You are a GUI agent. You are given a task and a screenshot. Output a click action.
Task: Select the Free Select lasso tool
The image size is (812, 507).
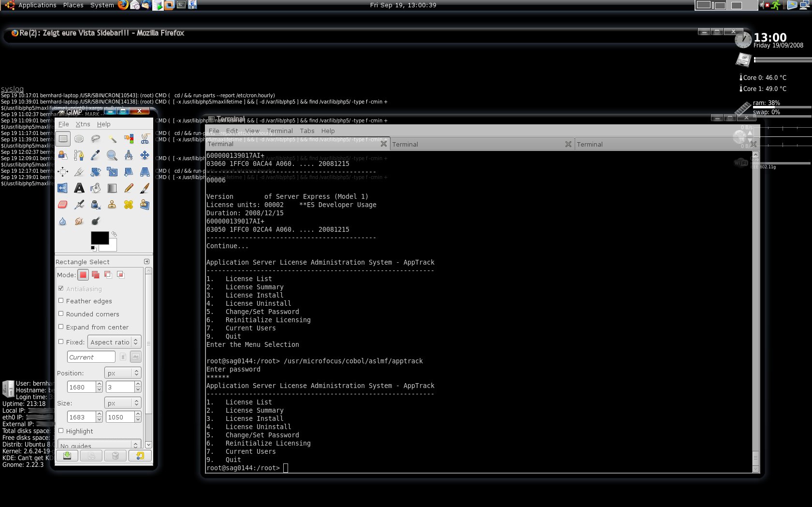coord(96,139)
